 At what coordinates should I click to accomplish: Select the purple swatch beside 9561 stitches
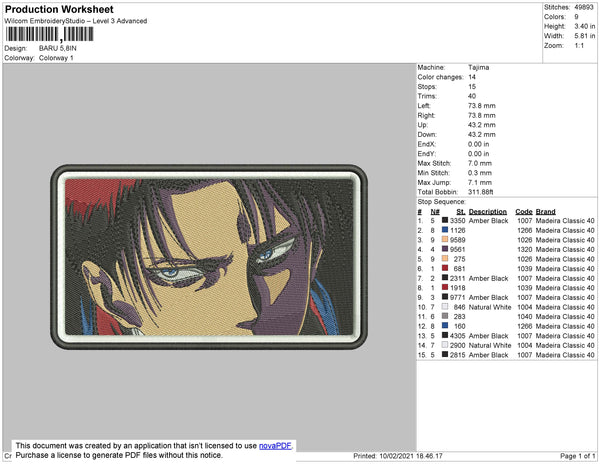point(445,249)
